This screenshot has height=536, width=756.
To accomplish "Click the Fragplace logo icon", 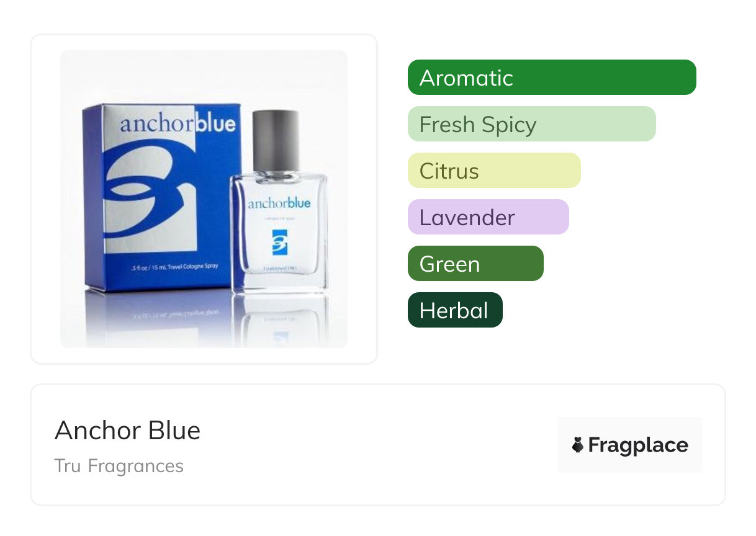I will coord(578,445).
